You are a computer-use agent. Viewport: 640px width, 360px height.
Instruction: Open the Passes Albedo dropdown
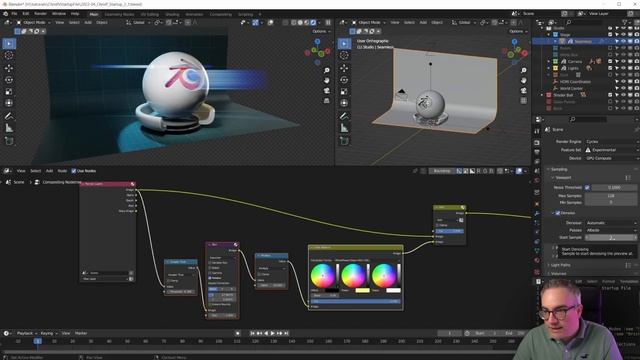click(611, 230)
